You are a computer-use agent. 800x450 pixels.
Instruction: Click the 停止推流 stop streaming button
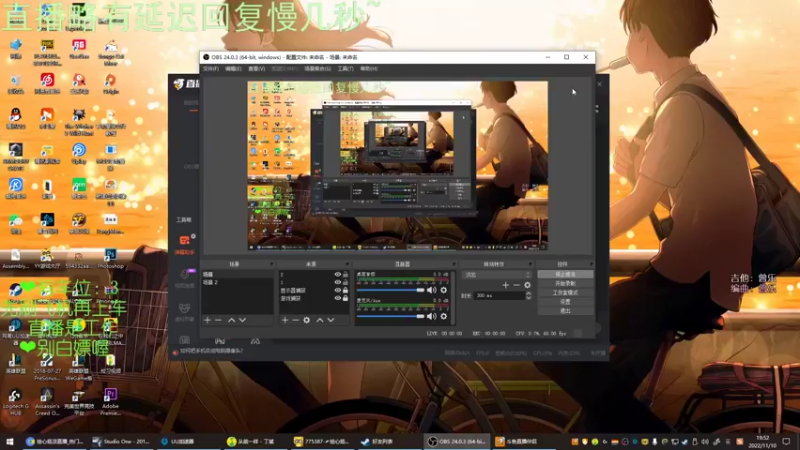click(x=565, y=274)
